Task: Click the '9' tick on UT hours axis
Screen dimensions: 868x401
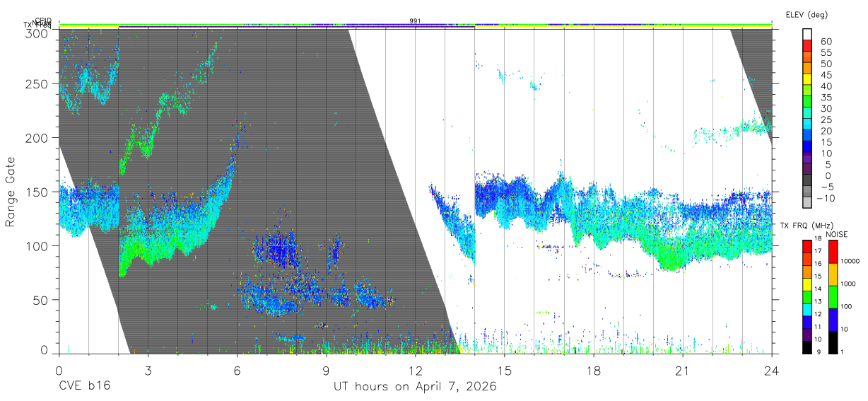Action: pos(326,371)
